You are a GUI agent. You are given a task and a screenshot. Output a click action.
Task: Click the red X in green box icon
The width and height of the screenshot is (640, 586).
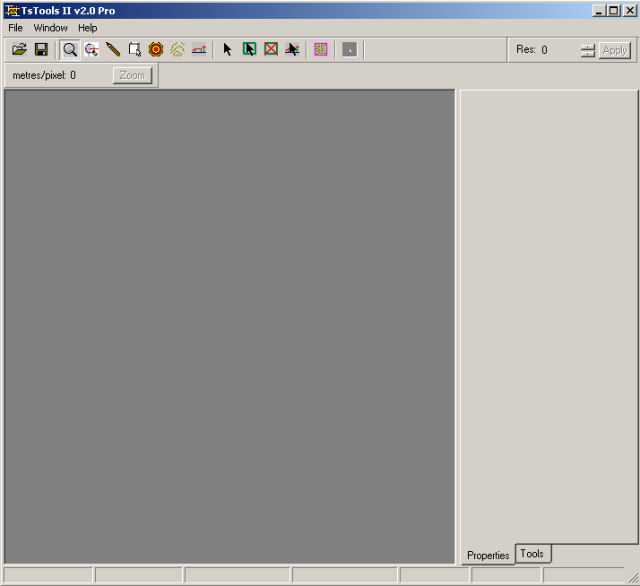click(x=270, y=49)
